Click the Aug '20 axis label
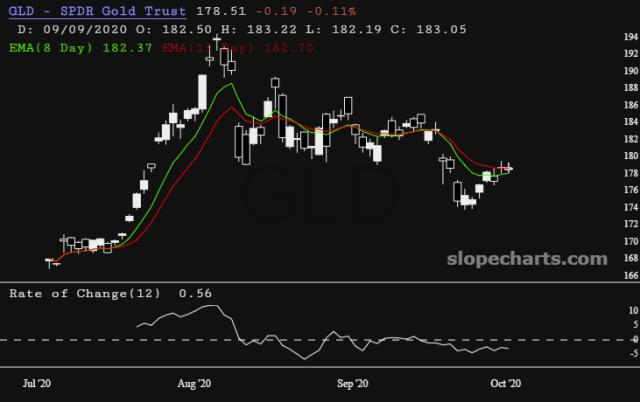This screenshot has width=640, height=402. coord(194,384)
